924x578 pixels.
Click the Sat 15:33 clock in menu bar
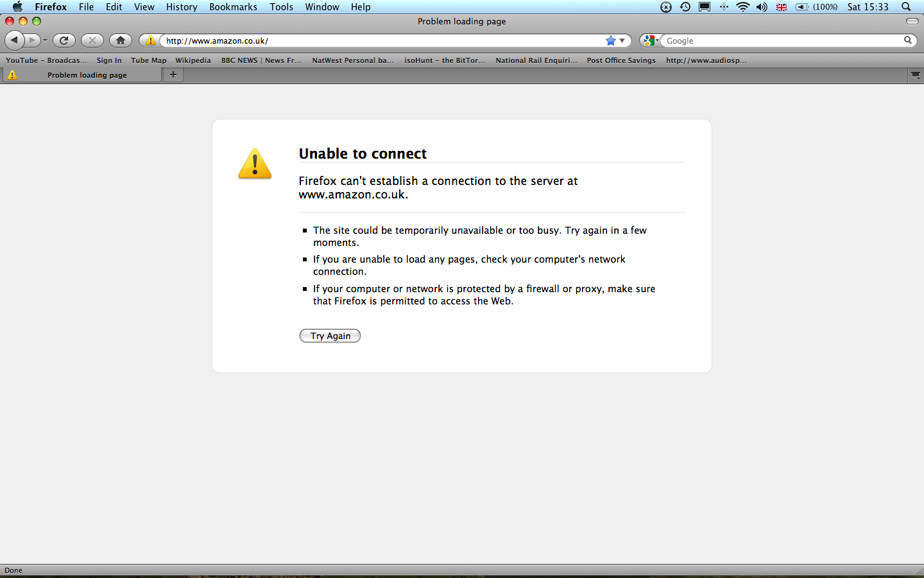[x=868, y=7]
